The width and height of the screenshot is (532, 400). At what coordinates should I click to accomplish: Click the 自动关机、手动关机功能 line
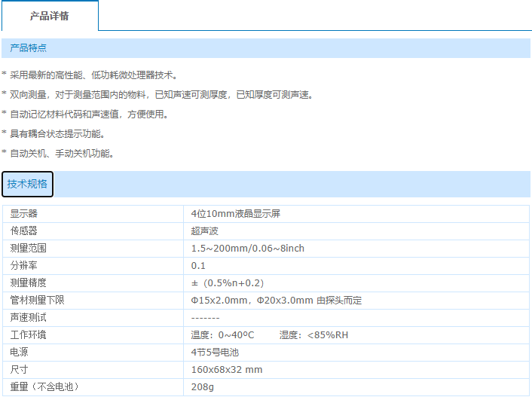point(61,154)
